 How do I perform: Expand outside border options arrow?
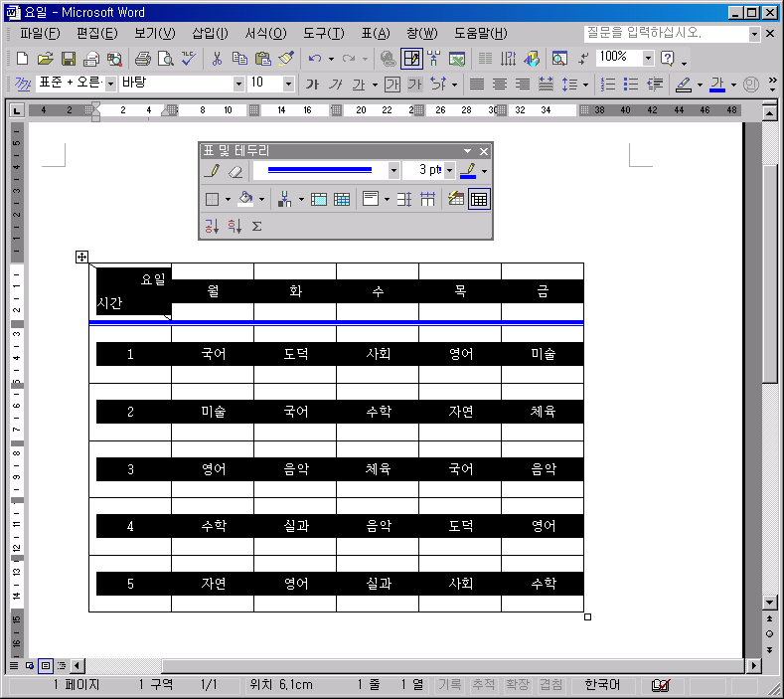click(228, 200)
